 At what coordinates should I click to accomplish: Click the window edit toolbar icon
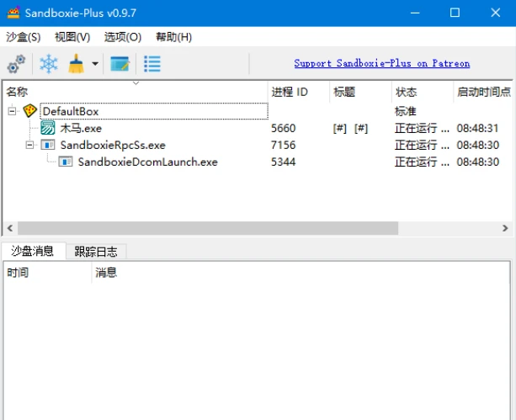pyautogui.click(x=120, y=64)
